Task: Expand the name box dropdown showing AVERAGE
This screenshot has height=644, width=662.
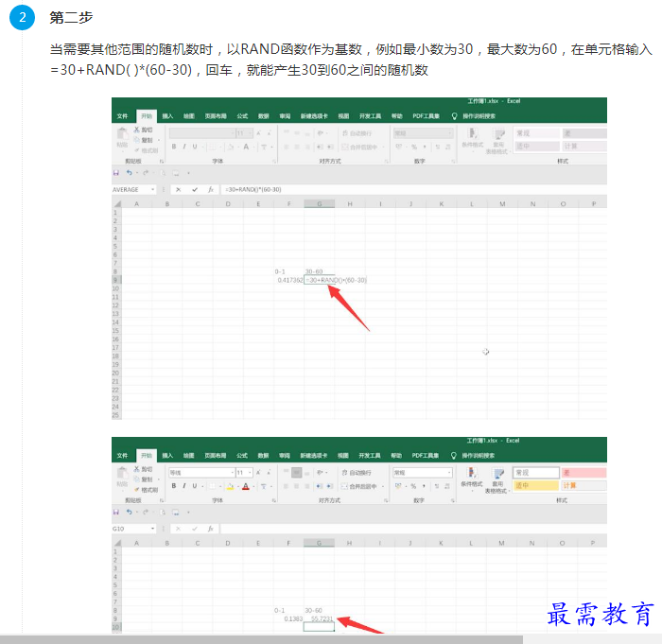Action: tap(153, 190)
